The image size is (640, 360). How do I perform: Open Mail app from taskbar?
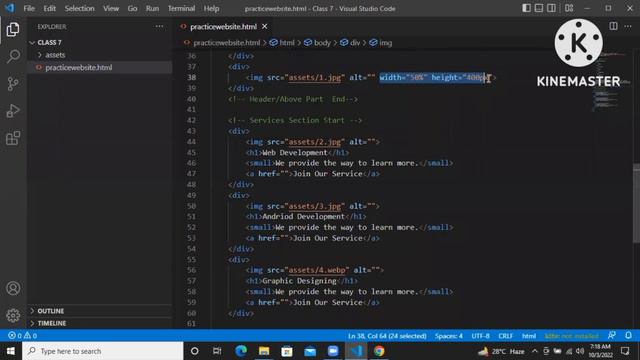click(x=310, y=351)
